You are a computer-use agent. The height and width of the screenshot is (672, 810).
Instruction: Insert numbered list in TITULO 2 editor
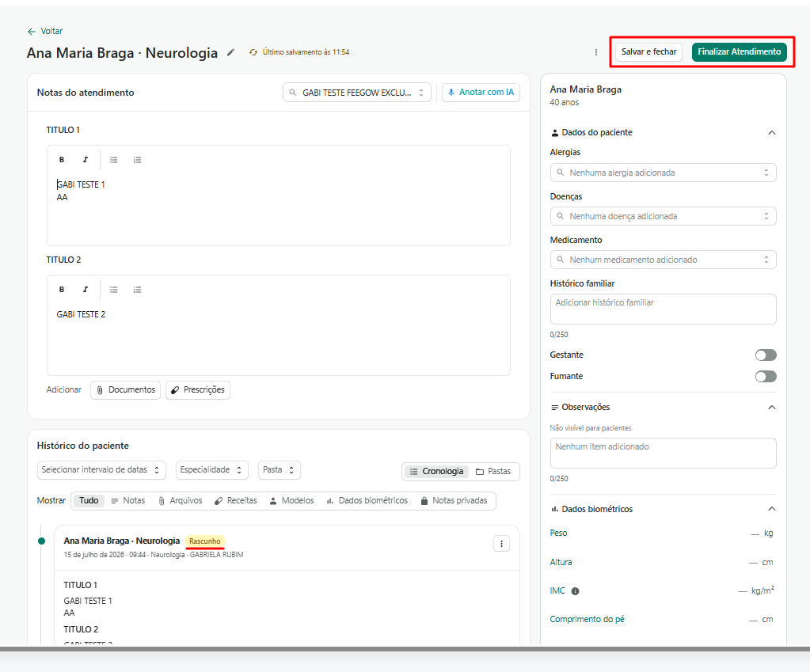[x=138, y=289]
